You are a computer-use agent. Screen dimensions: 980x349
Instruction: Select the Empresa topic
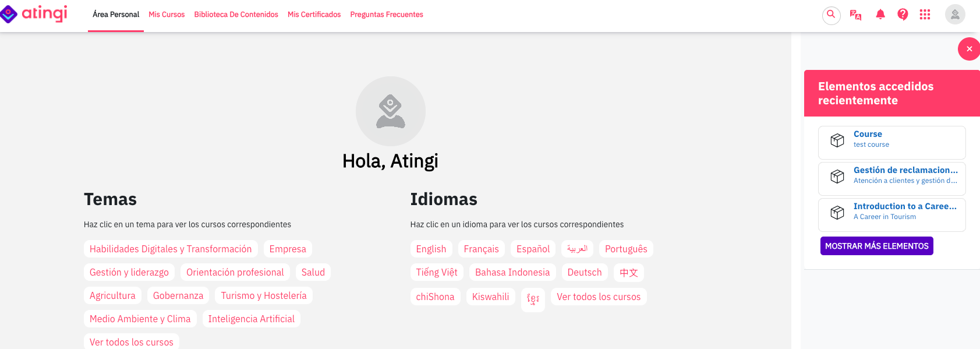pos(288,249)
